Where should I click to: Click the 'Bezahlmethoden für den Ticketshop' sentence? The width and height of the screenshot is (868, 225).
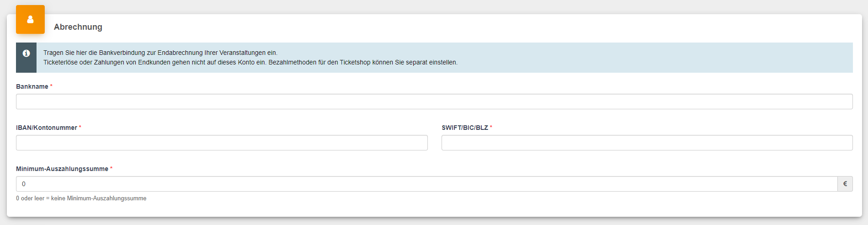tap(363, 62)
